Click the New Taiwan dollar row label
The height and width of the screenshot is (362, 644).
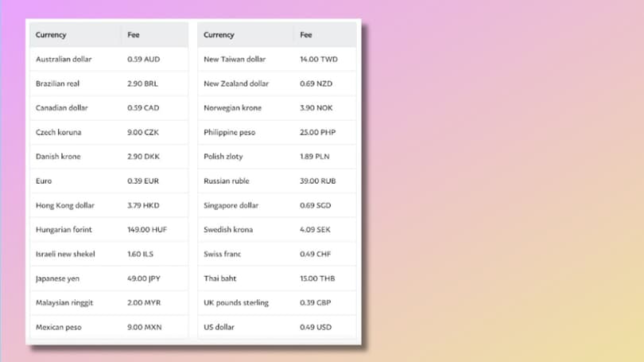(235, 59)
